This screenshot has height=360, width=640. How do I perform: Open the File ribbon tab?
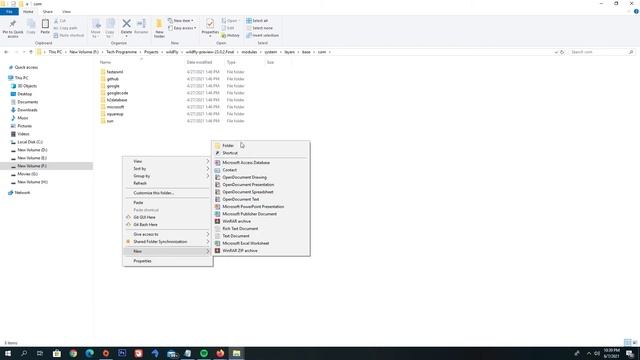[9, 11]
